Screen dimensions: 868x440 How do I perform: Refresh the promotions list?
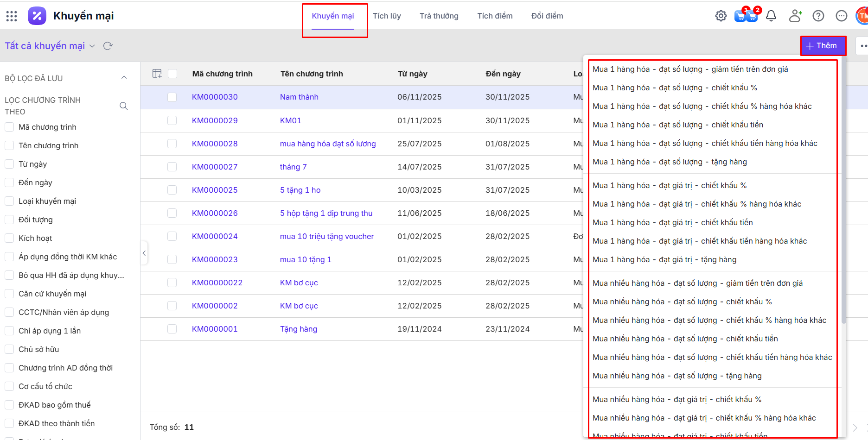point(108,46)
